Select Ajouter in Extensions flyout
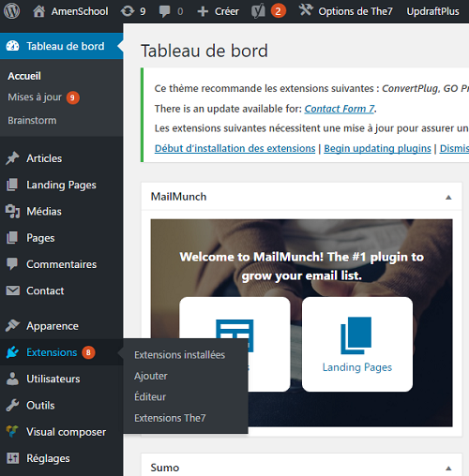The height and width of the screenshot is (476, 469). (x=151, y=376)
